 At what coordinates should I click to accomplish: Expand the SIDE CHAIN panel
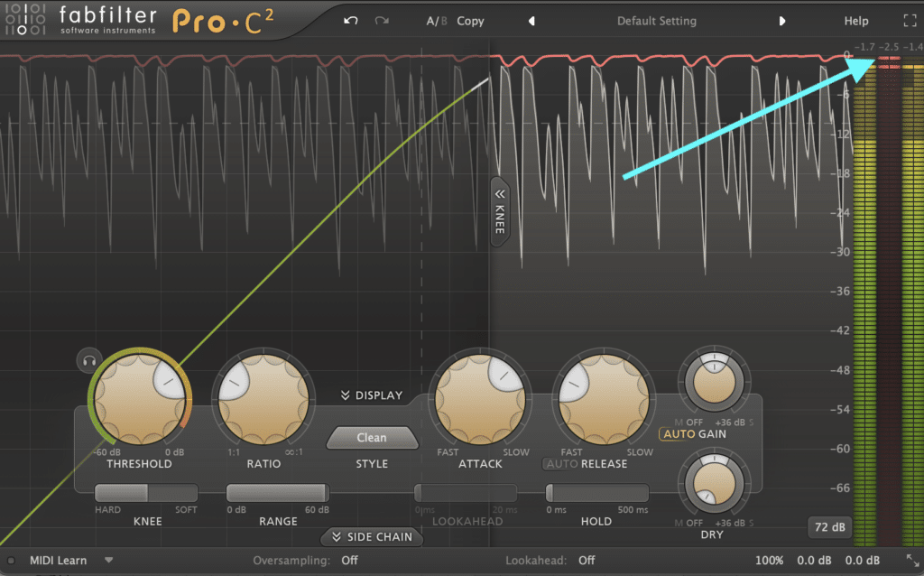pyautogui.click(x=372, y=537)
